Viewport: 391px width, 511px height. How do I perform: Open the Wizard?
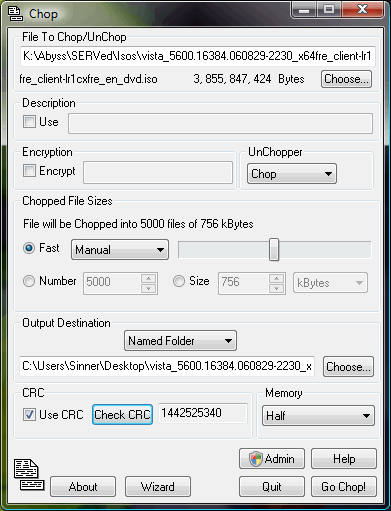[158, 487]
